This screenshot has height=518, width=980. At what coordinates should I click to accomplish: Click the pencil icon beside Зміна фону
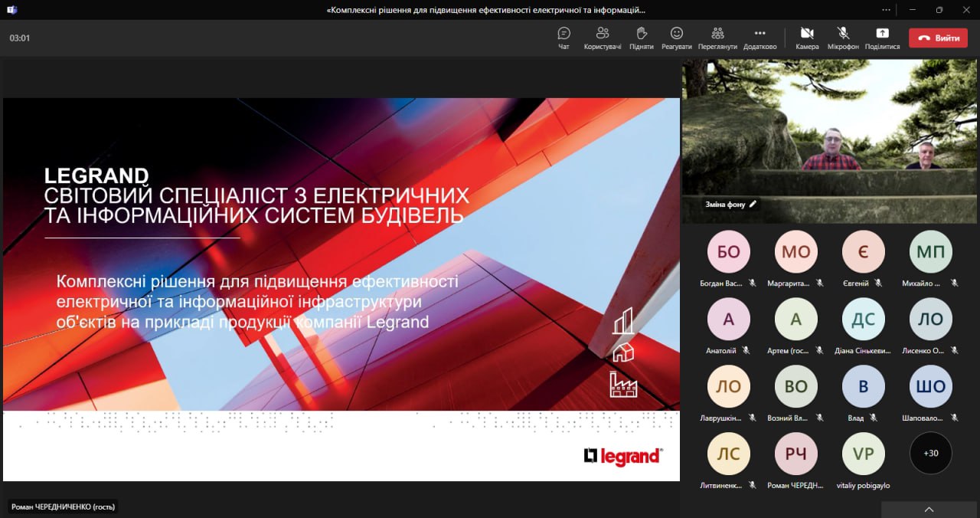[753, 204]
